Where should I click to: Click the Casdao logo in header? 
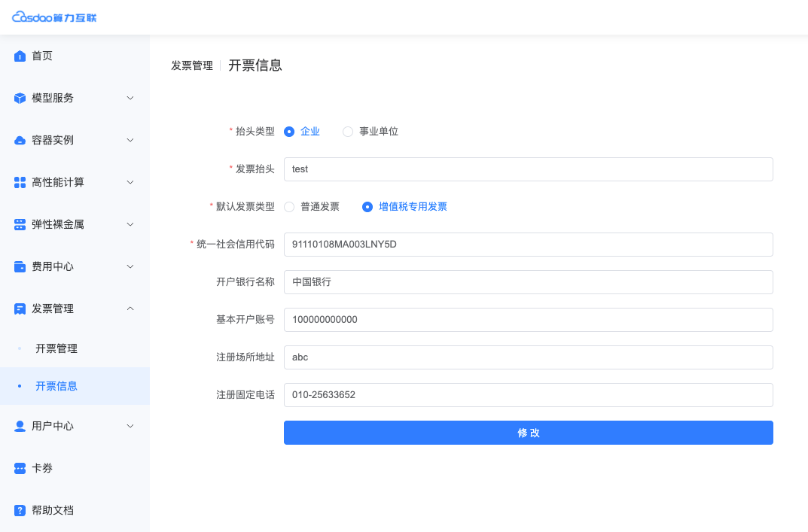click(x=54, y=17)
